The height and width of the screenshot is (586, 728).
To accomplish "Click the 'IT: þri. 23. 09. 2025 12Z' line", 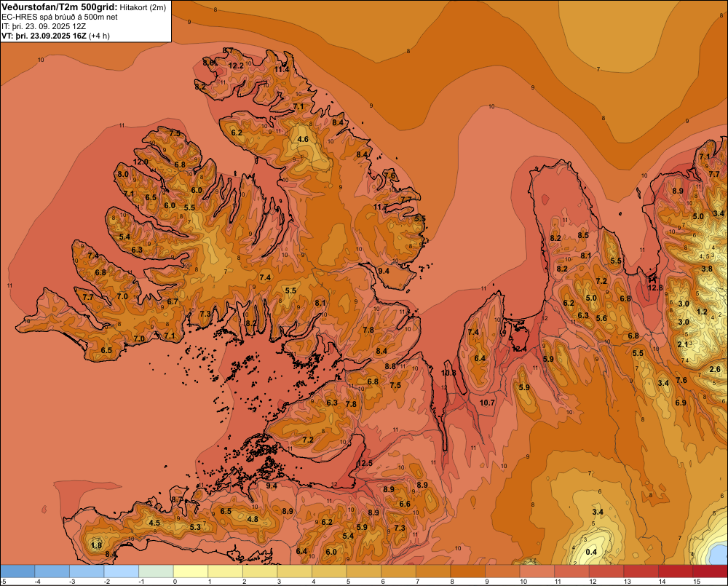I will coord(44,26).
